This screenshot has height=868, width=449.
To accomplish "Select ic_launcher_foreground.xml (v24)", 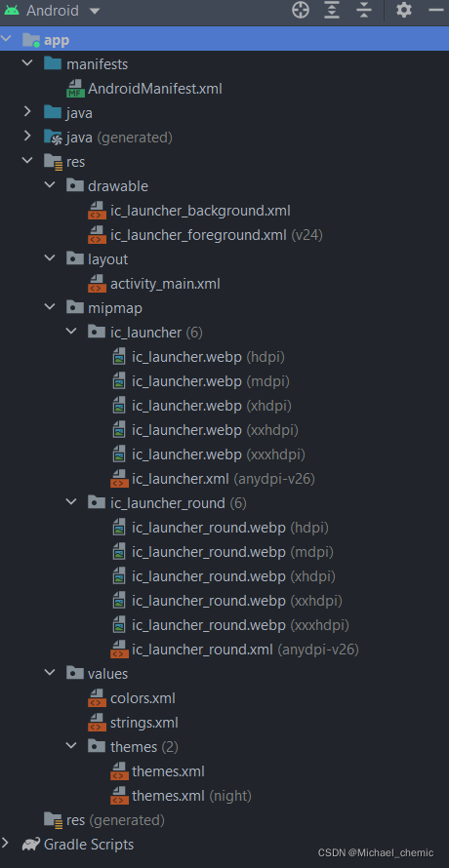I will 217,235.
